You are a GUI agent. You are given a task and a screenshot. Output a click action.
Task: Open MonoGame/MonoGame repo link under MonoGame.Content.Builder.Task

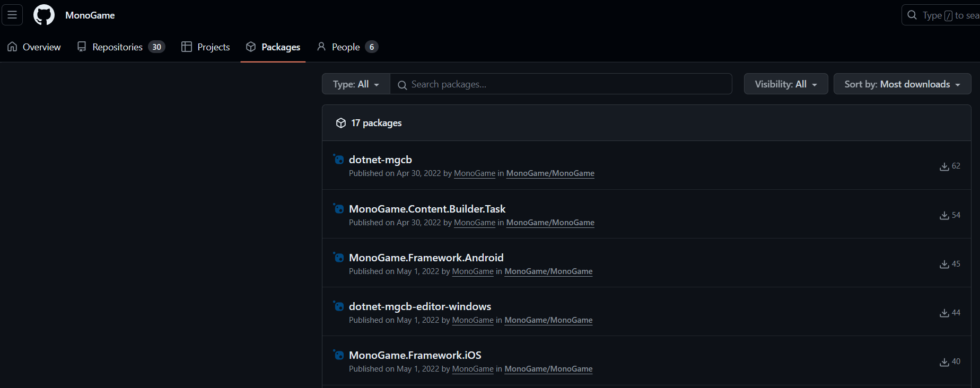click(x=550, y=223)
